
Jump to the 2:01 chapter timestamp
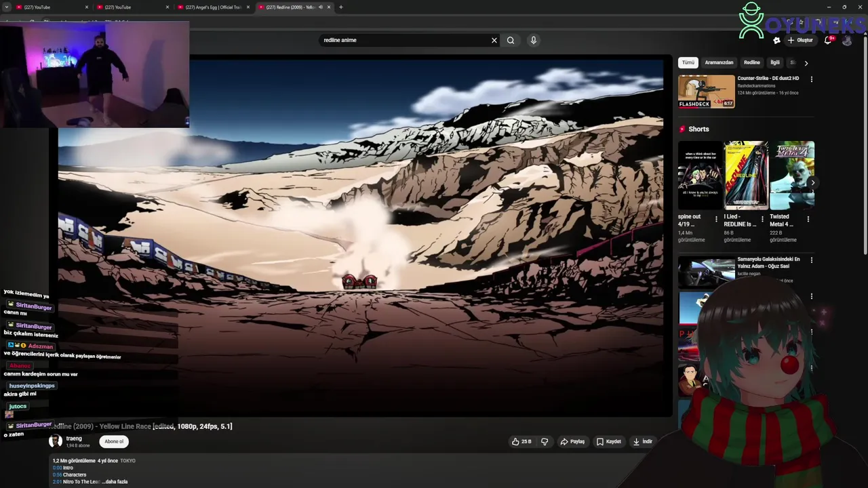pyautogui.click(x=58, y=482)
